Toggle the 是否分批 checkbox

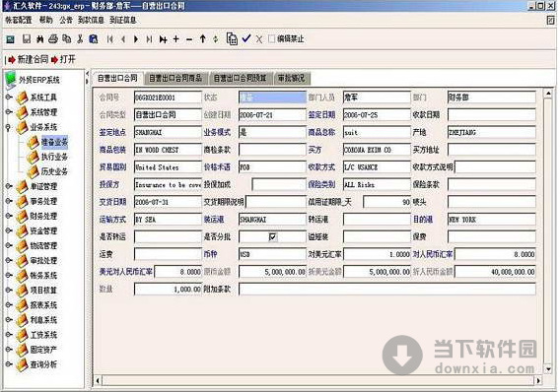(x=273, y=236)
